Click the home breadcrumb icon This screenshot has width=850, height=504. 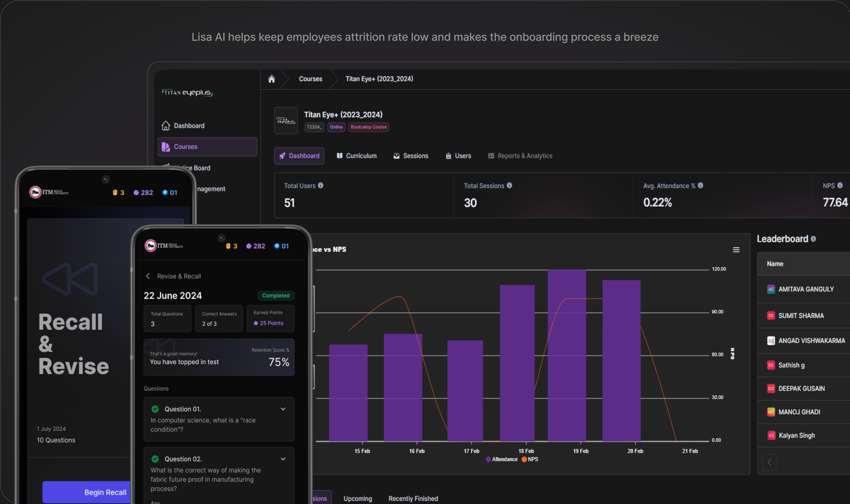coord(272,79)
